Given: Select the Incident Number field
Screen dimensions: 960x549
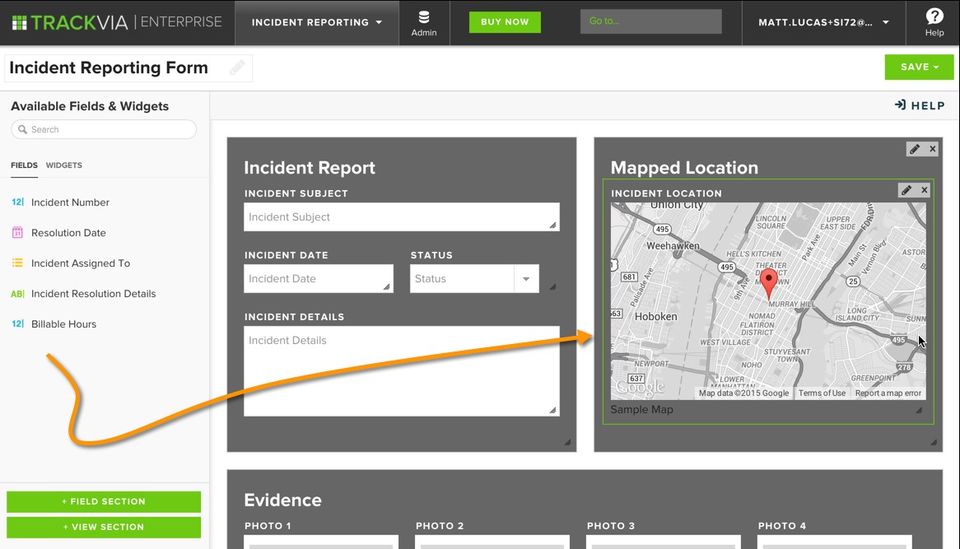Looking at the screenshot, I should coord(70,202).
